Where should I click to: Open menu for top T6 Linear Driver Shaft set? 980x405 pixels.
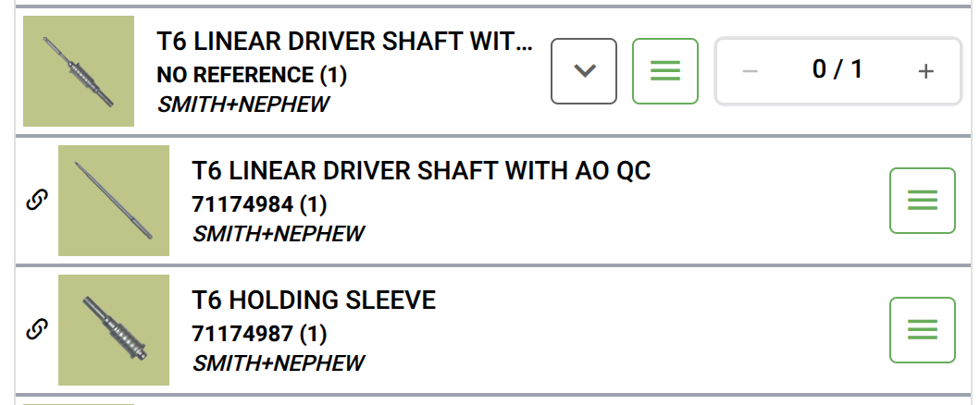coord(664,71)
